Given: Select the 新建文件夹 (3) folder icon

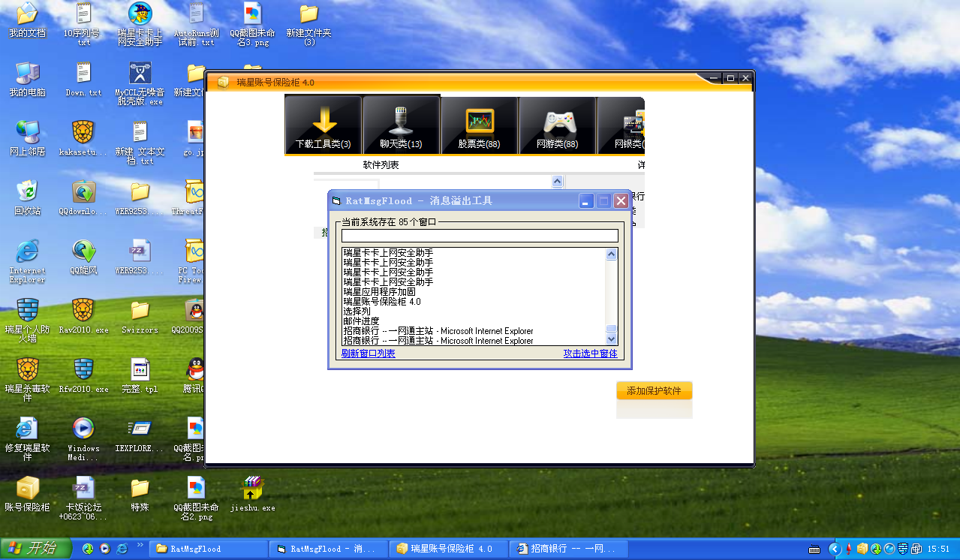Looking at the screenshot, I should (x=308, y=24).
